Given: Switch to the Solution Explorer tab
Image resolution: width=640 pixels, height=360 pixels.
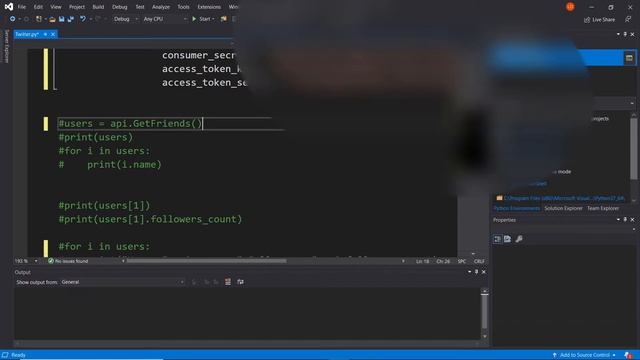Looking at the screenshot, I should [563, 209].
